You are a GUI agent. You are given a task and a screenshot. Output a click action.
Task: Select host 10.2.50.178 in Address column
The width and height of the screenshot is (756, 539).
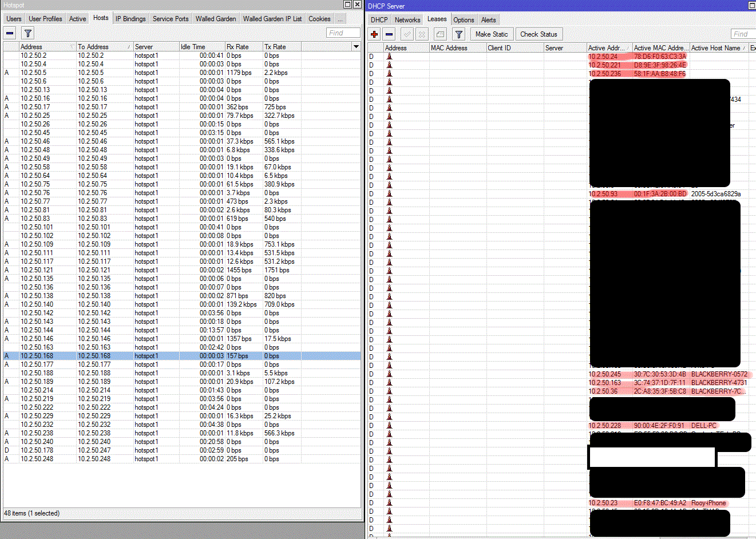37,450
